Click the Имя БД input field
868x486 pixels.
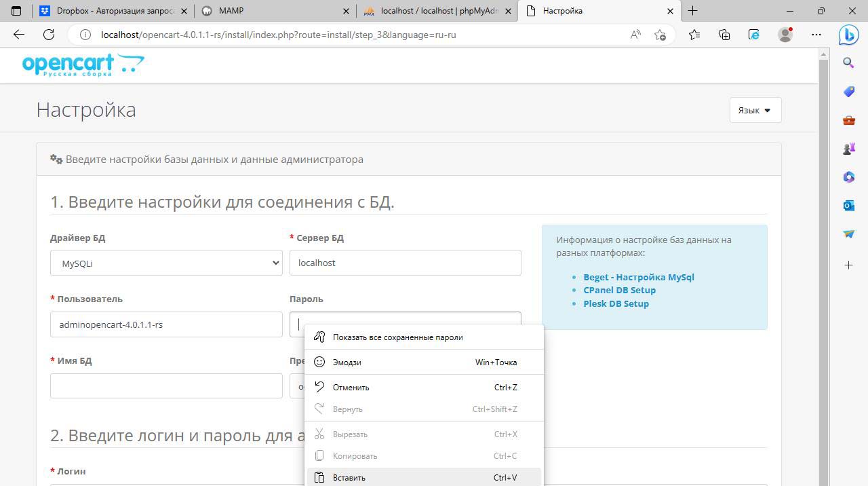[x=166, y=386]
